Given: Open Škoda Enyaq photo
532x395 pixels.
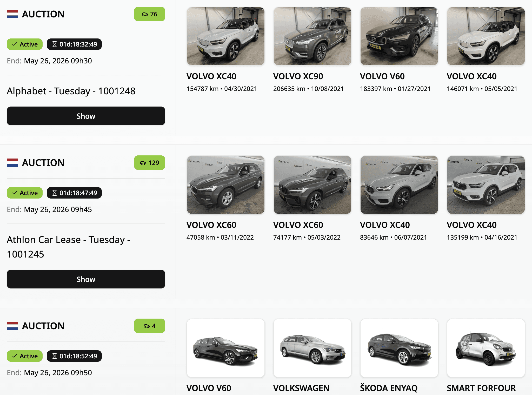Looking at the screenshot, I should (x=399, y=348).
